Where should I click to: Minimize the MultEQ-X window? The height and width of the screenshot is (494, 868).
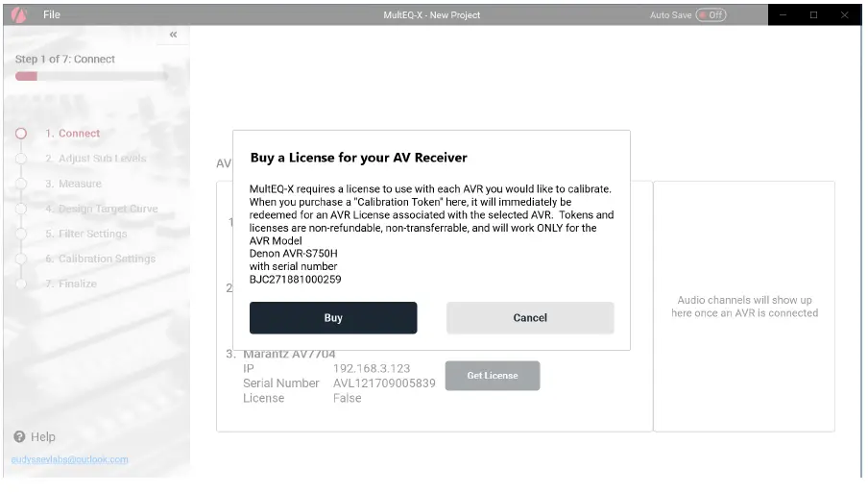(x=784, y=15)
